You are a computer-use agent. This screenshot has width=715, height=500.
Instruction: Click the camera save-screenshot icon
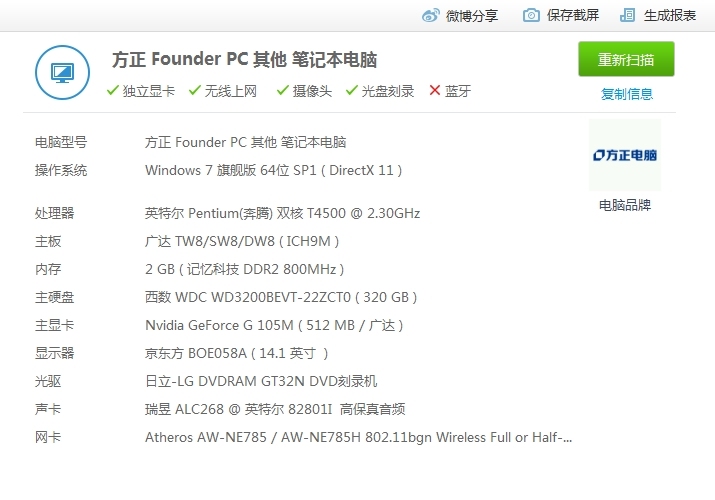click(x=531, y=15)
